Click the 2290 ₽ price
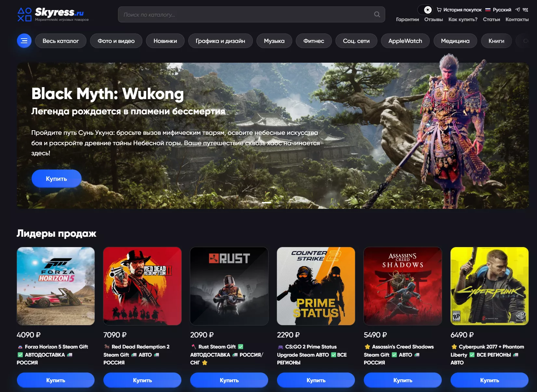Image resolution: width=537 pixels, height=392 pixels. pyautogui.click(x=288, y=335)
